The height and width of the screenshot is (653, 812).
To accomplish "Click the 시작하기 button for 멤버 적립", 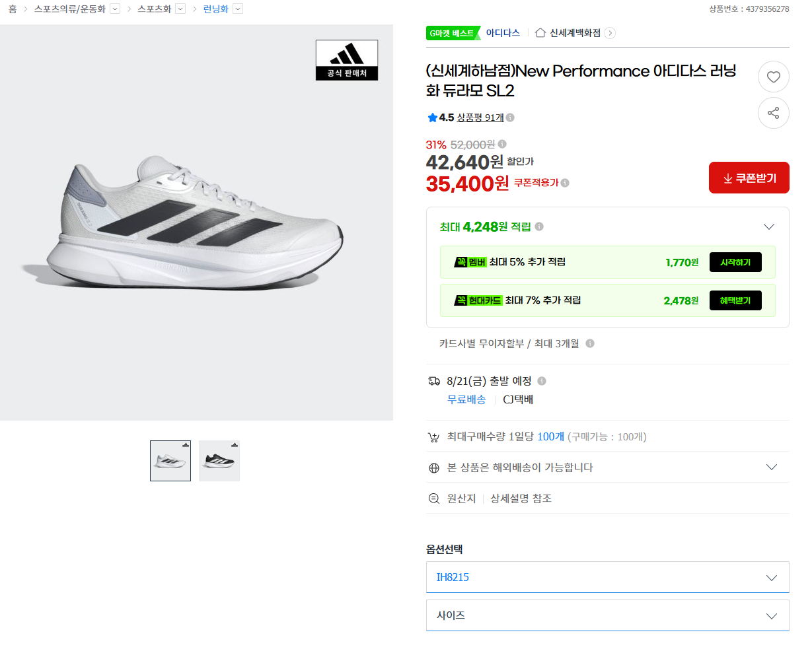I will [735, 262].
